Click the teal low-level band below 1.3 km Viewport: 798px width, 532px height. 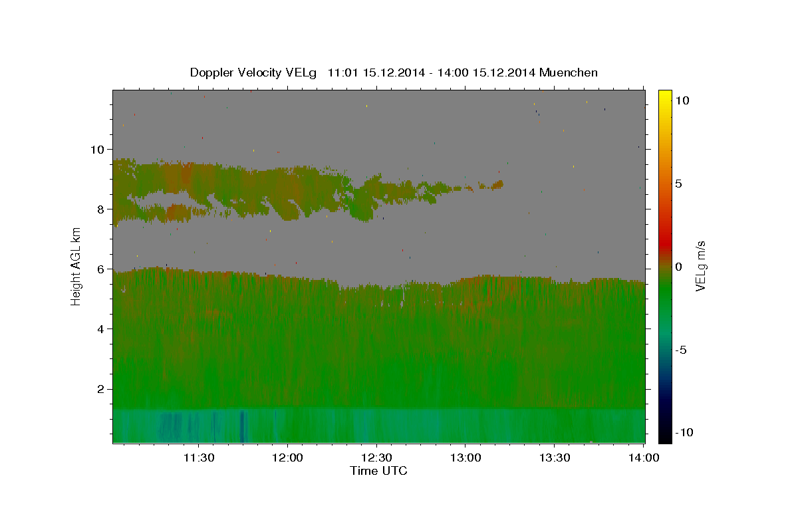[379, 426]
